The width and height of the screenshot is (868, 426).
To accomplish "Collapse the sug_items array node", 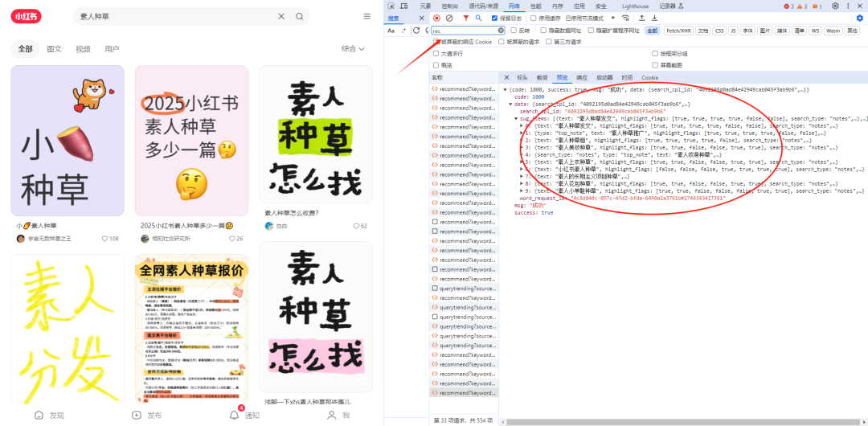I will point(516,118).
